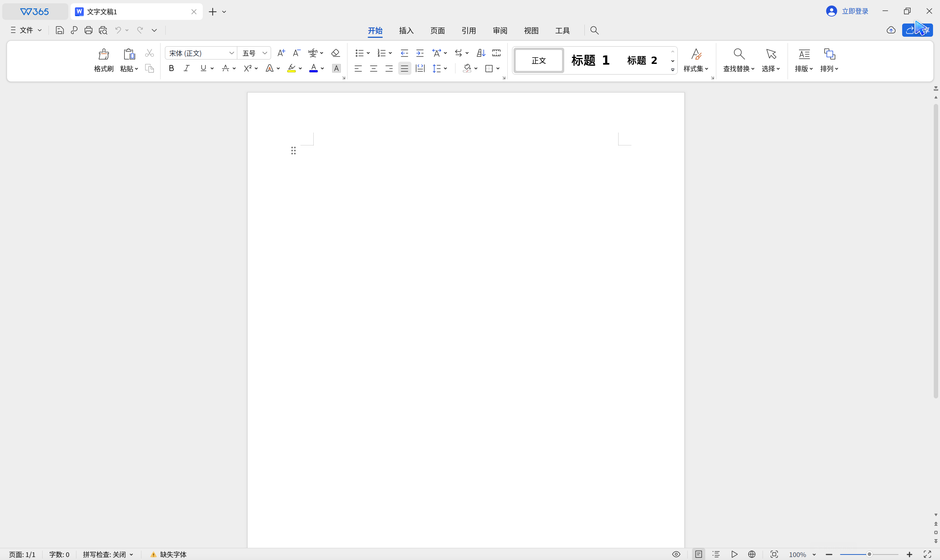Switch to the 插入 (Insert) tab

406,30
